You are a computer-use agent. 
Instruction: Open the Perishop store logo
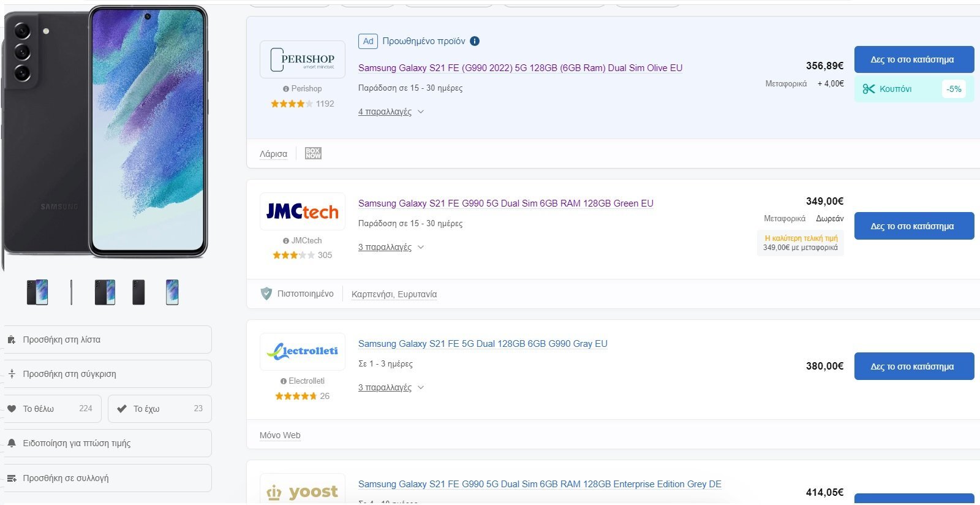(303, 59)
